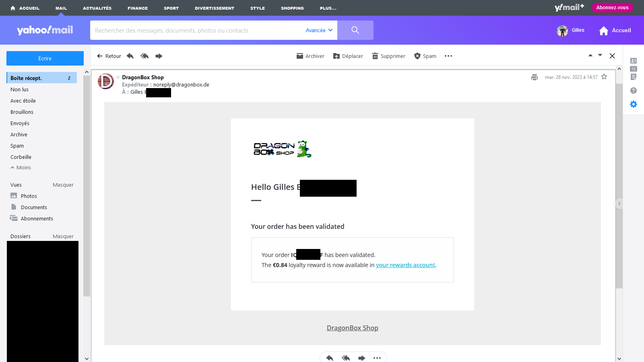Click the Reply arrow in top toolbar
The height and width of the screenshot is (362, 644).
point(130,56)
